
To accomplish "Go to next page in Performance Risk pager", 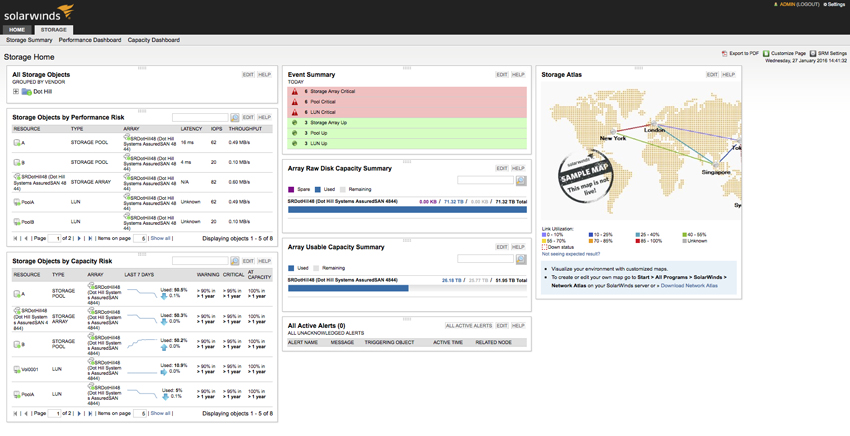I will 79,238.
